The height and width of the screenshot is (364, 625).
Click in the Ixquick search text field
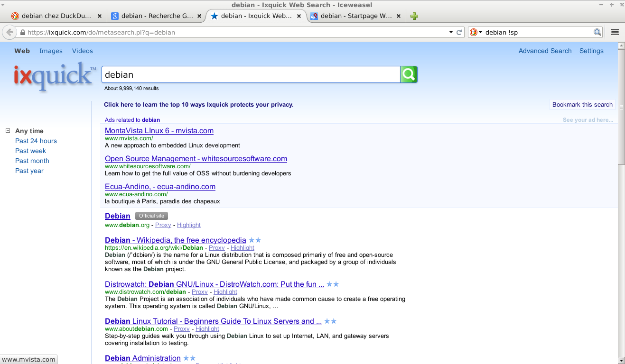click(251, 75)
